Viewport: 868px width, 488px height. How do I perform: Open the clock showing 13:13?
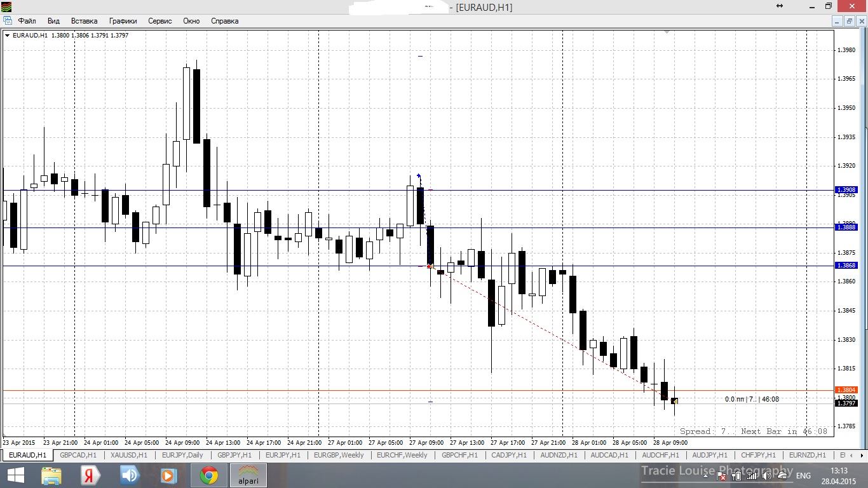[839, 475]
